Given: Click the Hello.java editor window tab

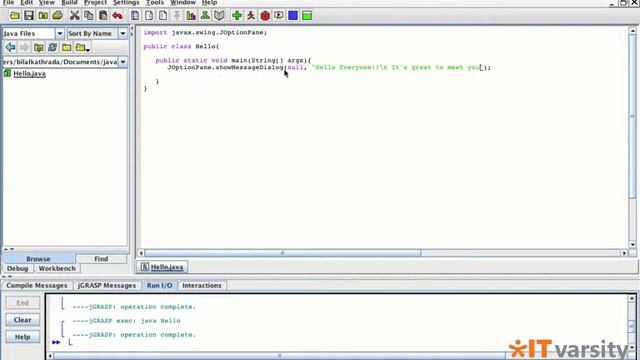Looking at the screenshot, I should coord(162,267).
